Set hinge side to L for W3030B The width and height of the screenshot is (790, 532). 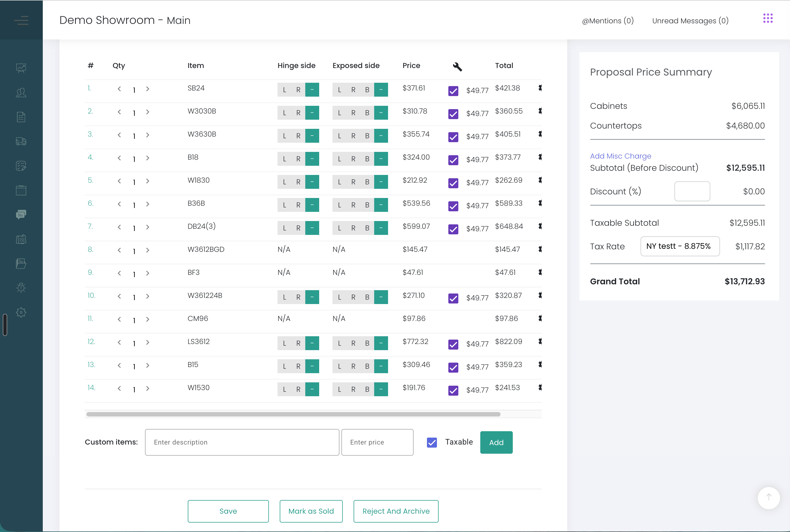[x=284, y=113]
